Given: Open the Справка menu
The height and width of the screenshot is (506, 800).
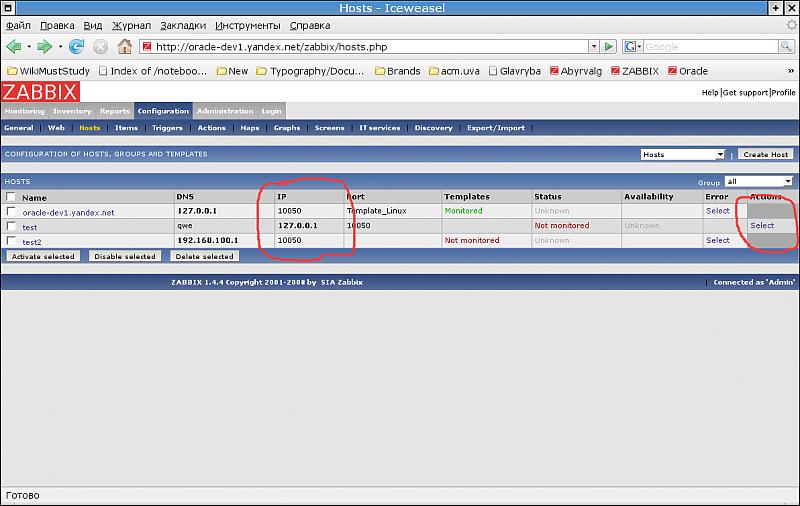Looking at the screenshot, I should coord(310,26).
